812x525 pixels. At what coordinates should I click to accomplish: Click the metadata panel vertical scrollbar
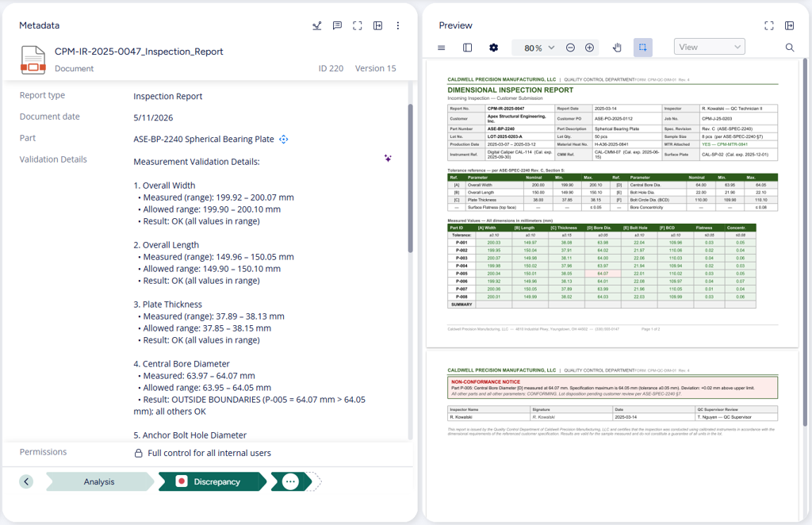coord(410,178)
